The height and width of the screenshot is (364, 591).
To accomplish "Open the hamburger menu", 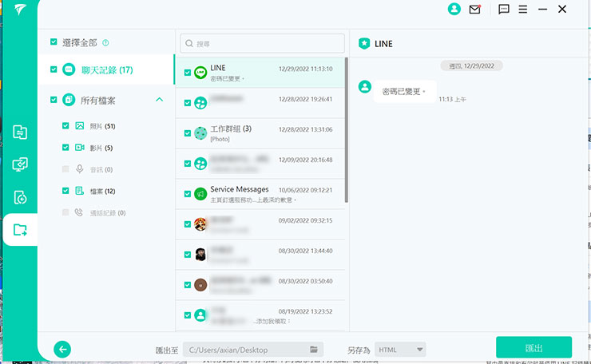I will pos(523,10).
